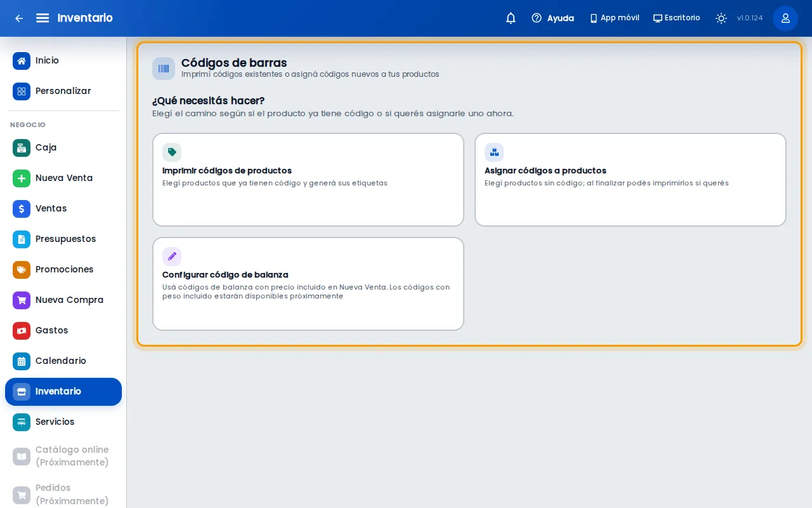This screenshot has height=508, width=812.
Task: Open Promociones in the sidebar
Action: point(63,270)
